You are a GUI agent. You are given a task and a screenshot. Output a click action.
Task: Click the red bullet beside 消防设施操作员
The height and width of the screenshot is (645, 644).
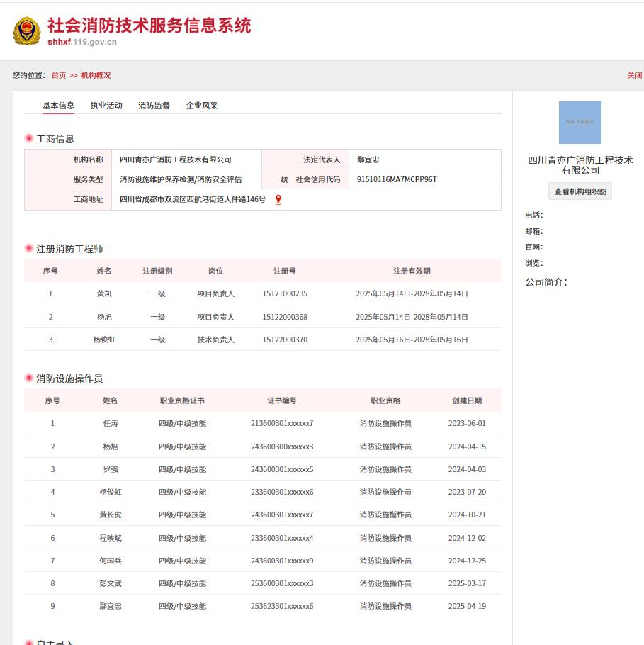tap(28, 378)
